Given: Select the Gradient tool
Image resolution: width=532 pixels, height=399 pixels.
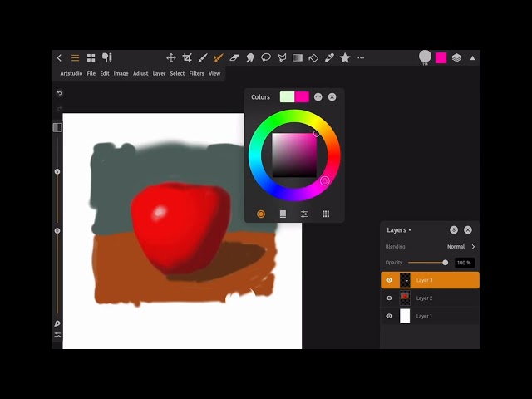Looking at the screenshot, I should coord(298,57).
